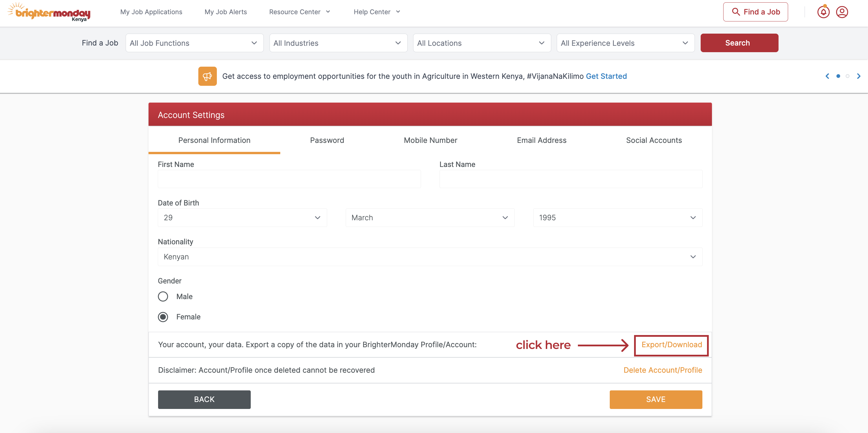
Task: Expand the Help Center menu
Action: 377,12
